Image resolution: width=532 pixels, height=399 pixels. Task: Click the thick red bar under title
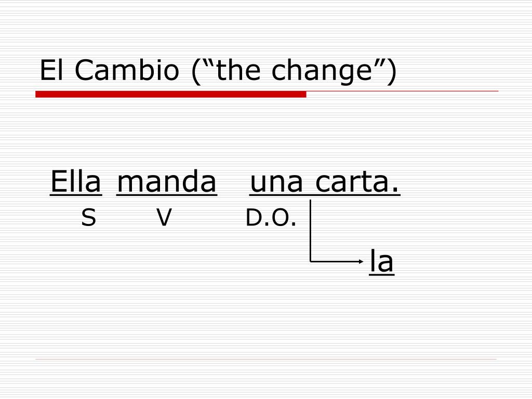tap(170, 95)
